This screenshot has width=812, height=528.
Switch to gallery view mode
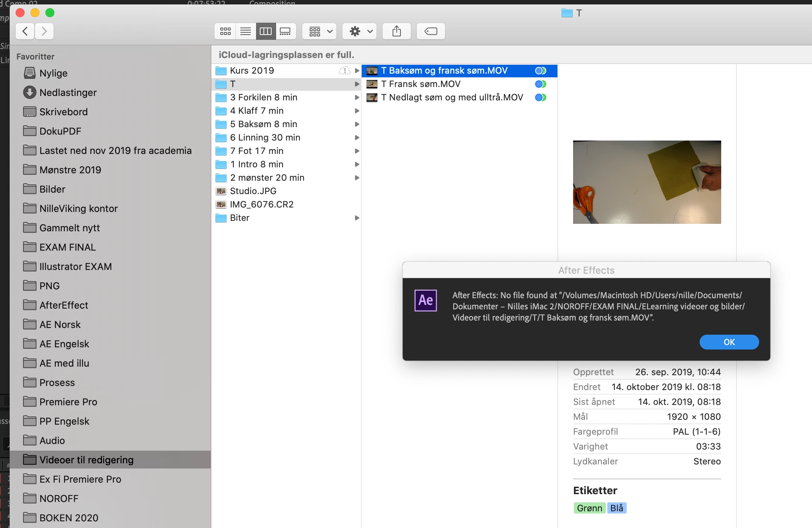tap(285, 31)
